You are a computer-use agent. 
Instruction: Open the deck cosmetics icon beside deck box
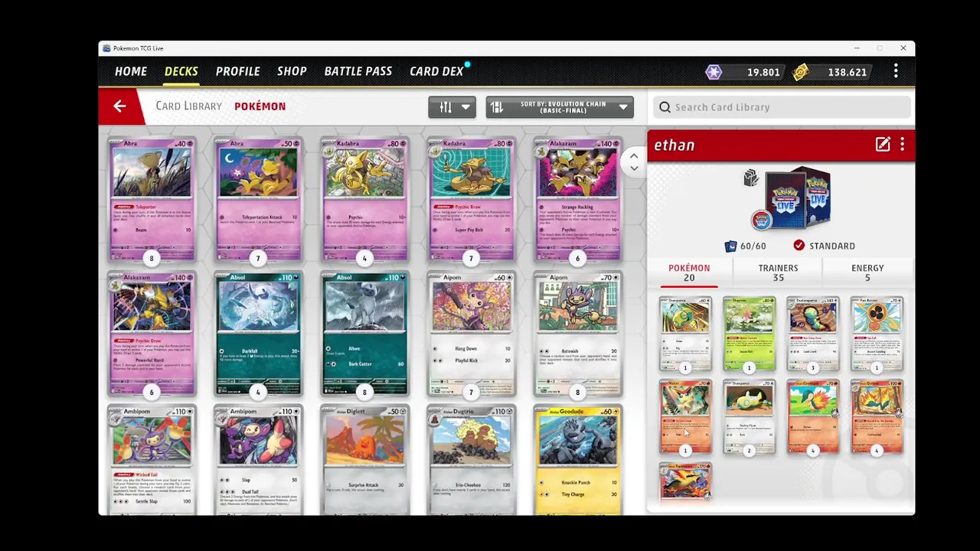[x=750, y=178]
